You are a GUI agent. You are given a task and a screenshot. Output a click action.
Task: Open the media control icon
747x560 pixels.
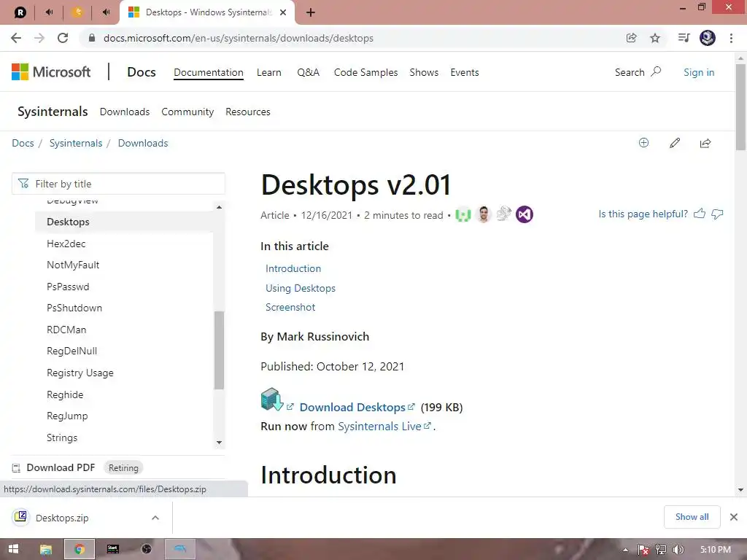click(684, 38)
